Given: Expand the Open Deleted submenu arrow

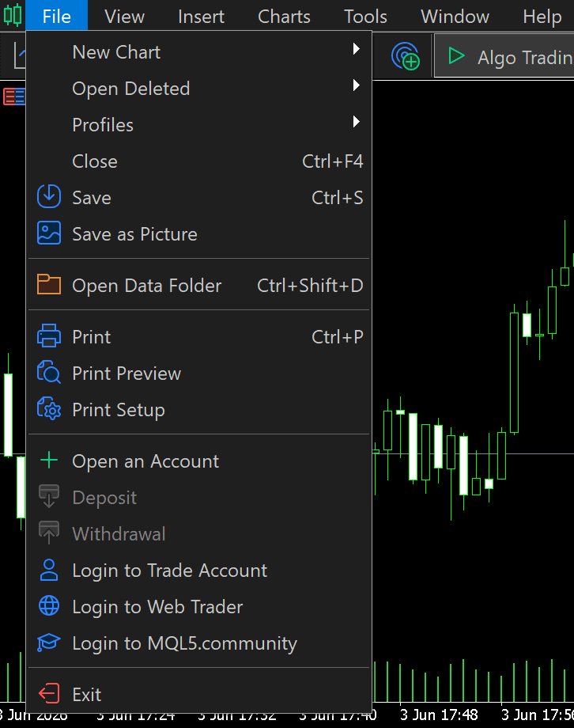Looking at the screenshot, I should pos(356,85).
